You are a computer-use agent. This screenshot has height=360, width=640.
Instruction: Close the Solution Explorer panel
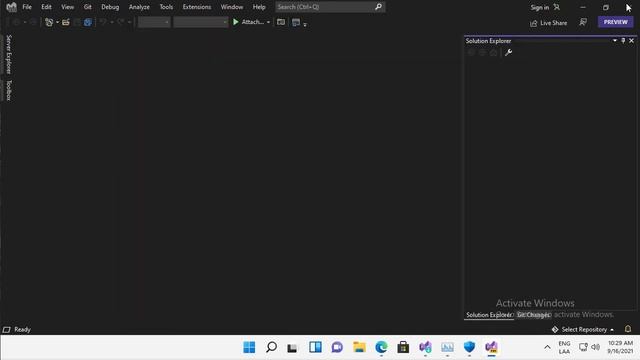pyautogui.click(x=631, y=40)
